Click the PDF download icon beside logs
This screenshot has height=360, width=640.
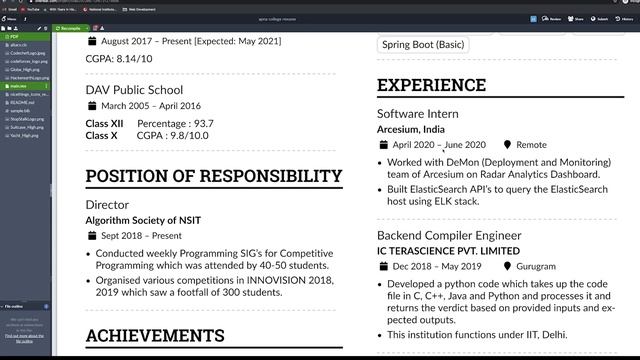(x=102, y=28)
